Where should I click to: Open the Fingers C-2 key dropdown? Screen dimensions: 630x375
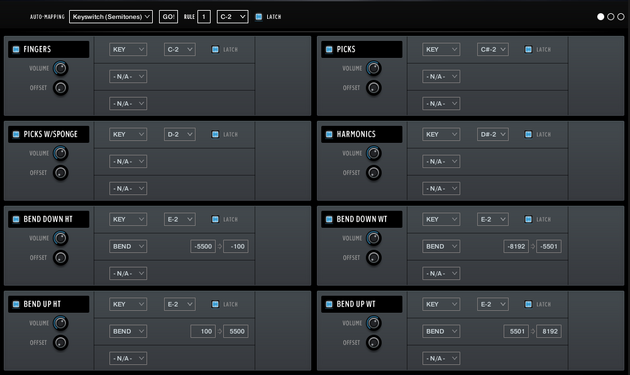click(180, 49)
